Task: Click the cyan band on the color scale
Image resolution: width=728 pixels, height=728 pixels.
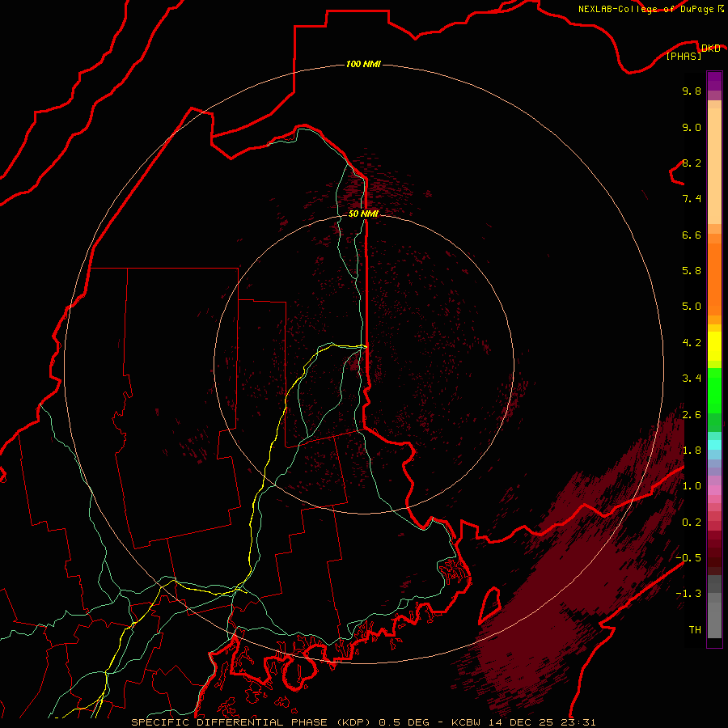Action: 714,445
